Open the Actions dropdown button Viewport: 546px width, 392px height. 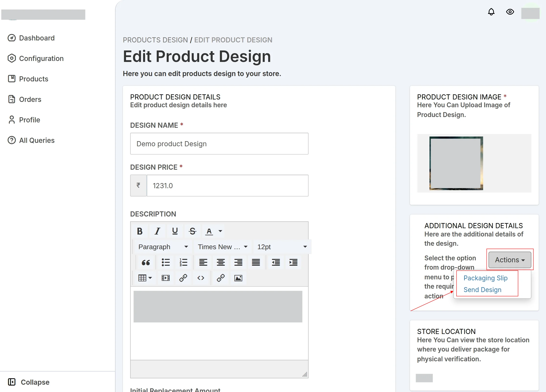point(510,260)
